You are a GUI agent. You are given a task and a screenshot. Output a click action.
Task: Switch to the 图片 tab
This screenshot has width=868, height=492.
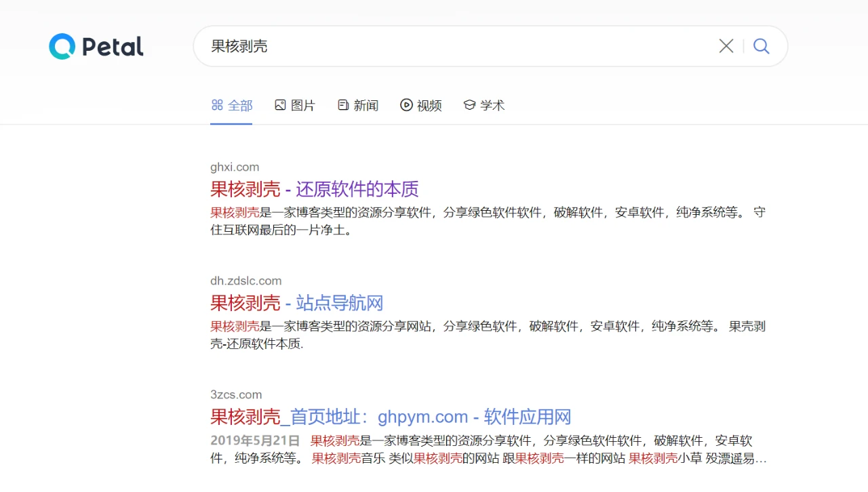(295, 105)
